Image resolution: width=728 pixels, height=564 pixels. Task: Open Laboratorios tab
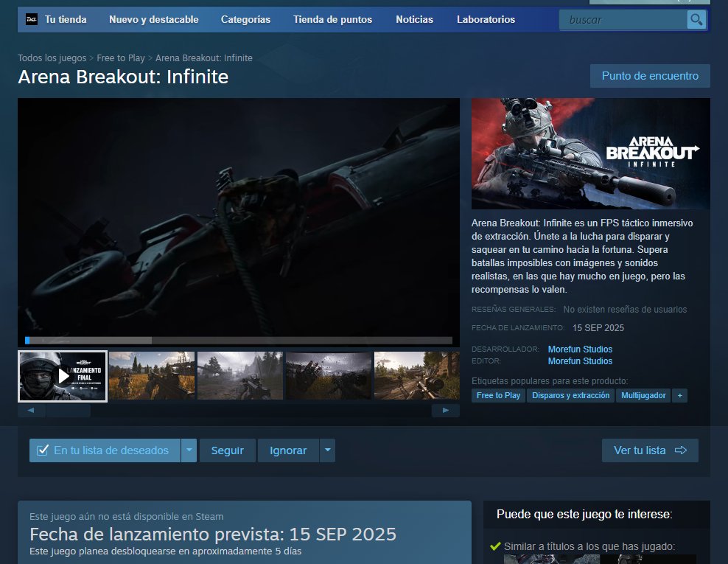[x=486, y=19]
